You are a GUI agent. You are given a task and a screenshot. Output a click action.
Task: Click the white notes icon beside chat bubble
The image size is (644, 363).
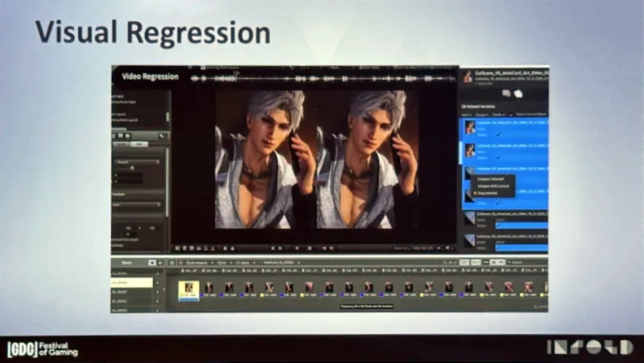[x=518, y=94]
